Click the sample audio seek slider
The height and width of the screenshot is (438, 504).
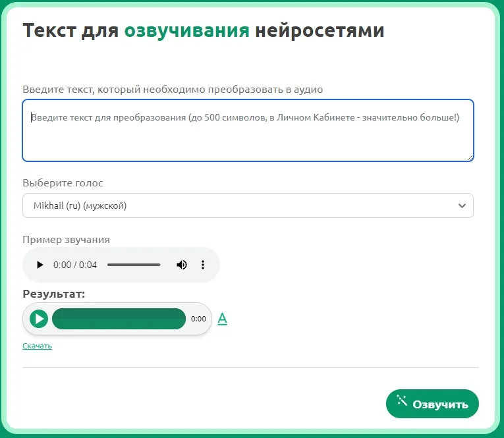(x=134, y=265)
